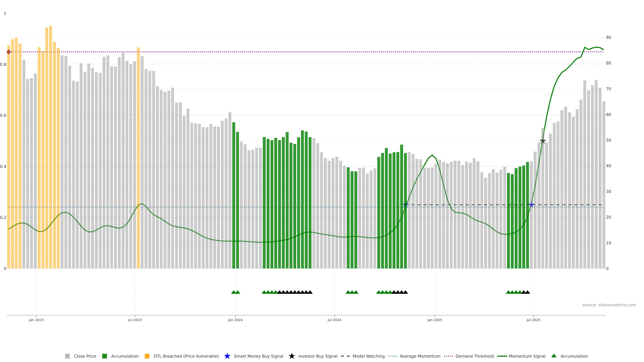
Task: Toggle Close Price series in legend
Action: point(85,356)
